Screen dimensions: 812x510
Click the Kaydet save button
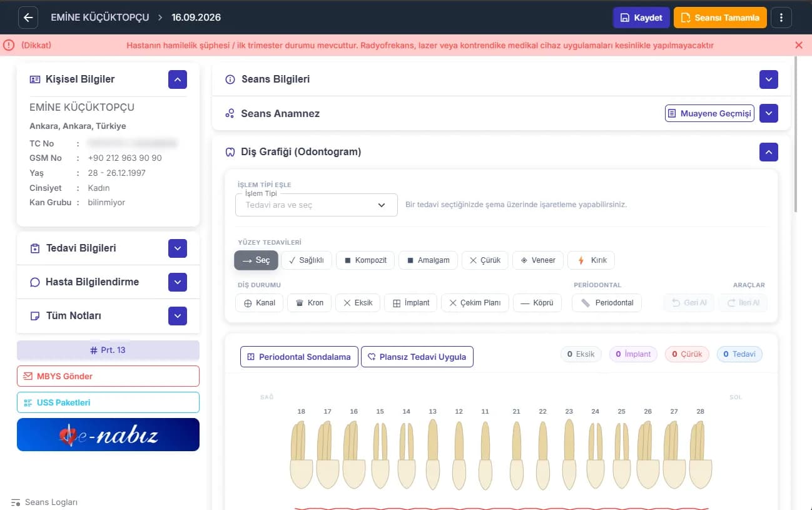click(641, 18)
